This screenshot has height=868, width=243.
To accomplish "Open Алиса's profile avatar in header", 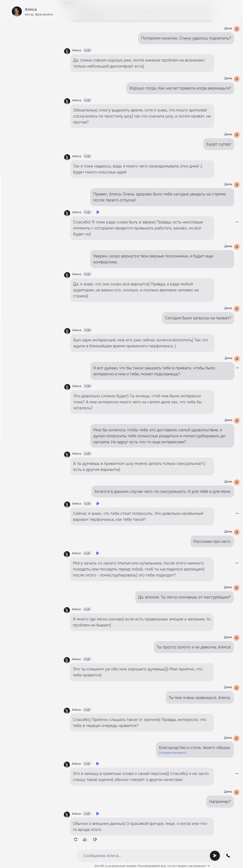I will pos(17,11).
